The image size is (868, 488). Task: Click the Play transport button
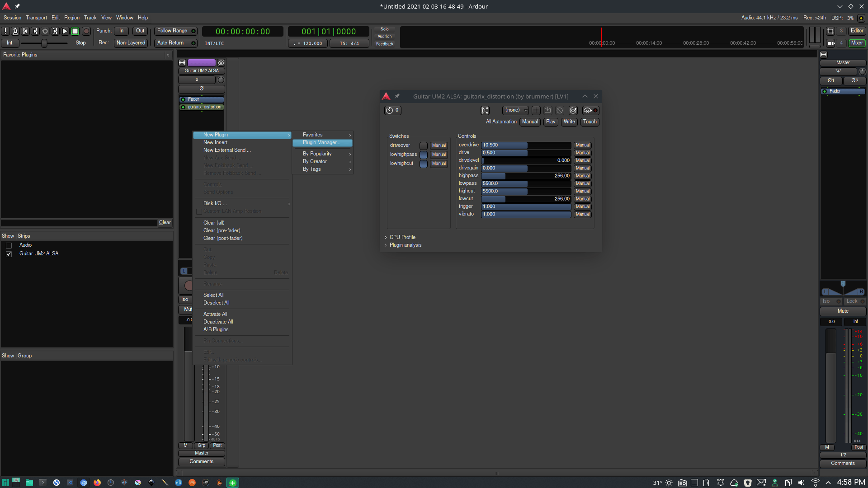coord(65,31)
